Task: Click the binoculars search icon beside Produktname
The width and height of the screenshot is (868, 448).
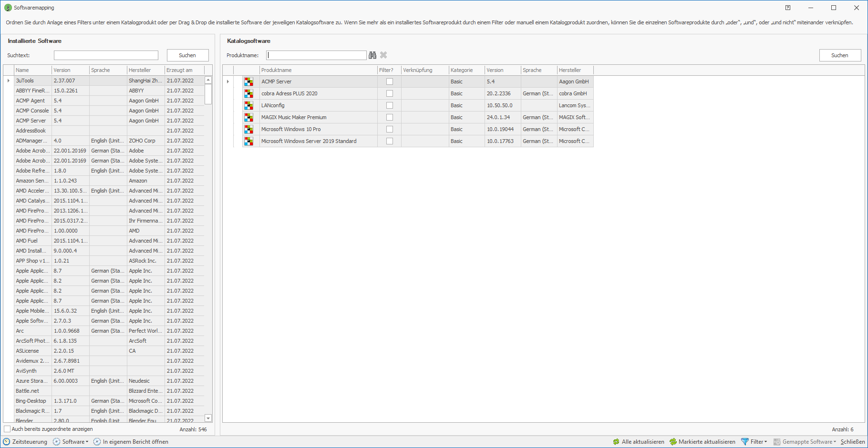Action: pos(372,55)
